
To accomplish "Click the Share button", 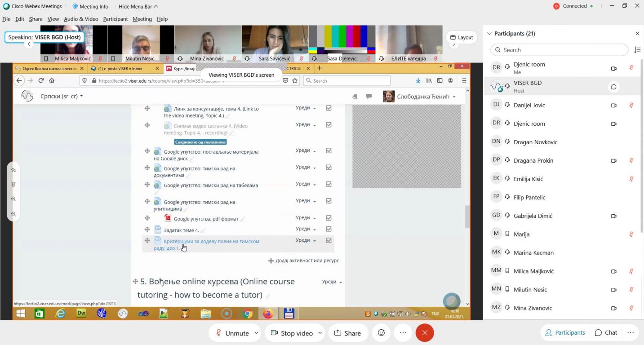I will tap(347, 333).
